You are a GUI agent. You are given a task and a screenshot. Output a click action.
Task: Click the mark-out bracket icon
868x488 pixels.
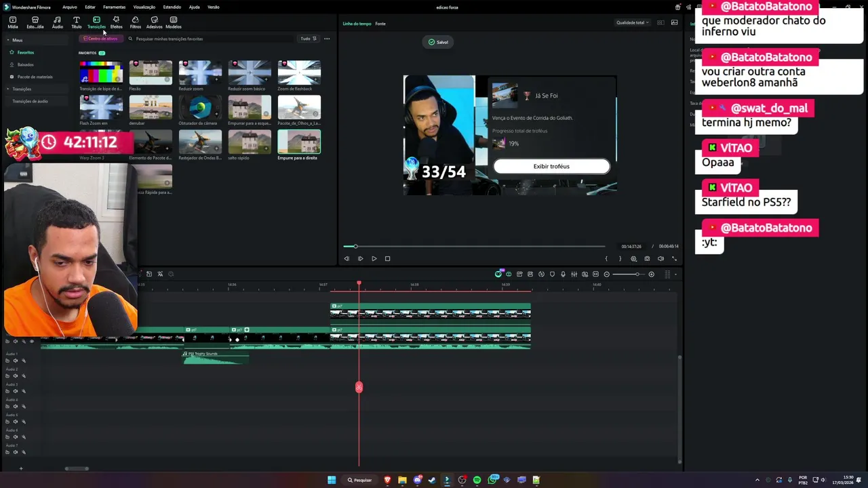coord(620,258)
